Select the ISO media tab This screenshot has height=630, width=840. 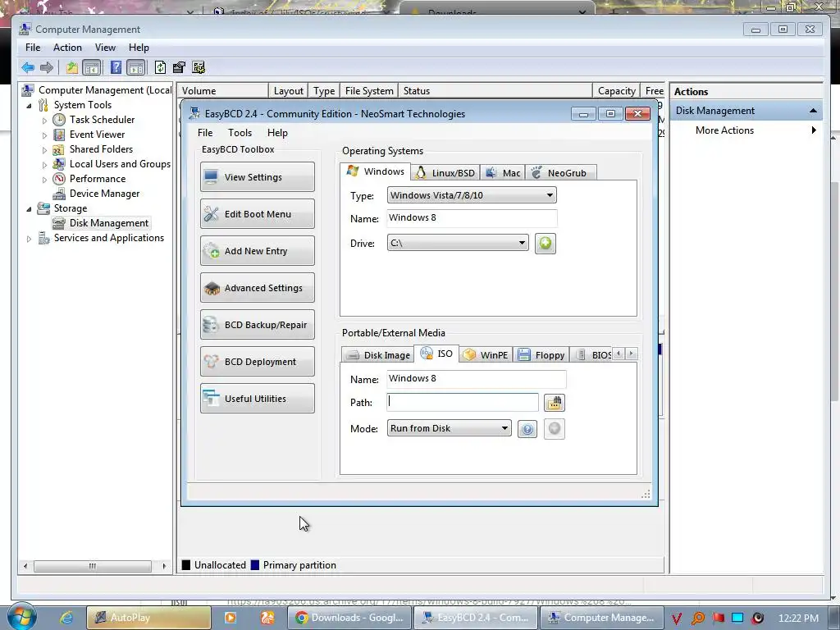pos(436,354)
